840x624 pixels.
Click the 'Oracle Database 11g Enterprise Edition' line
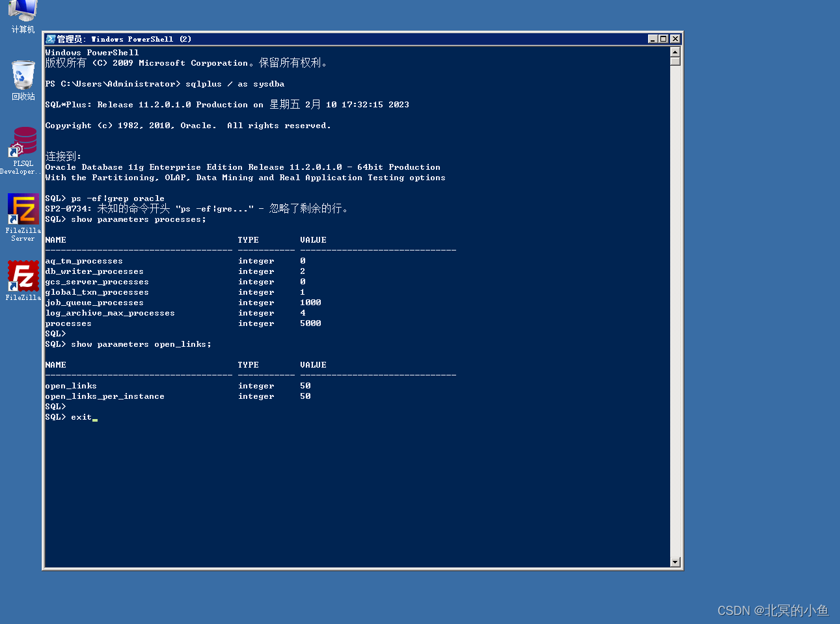coord(243,167)
